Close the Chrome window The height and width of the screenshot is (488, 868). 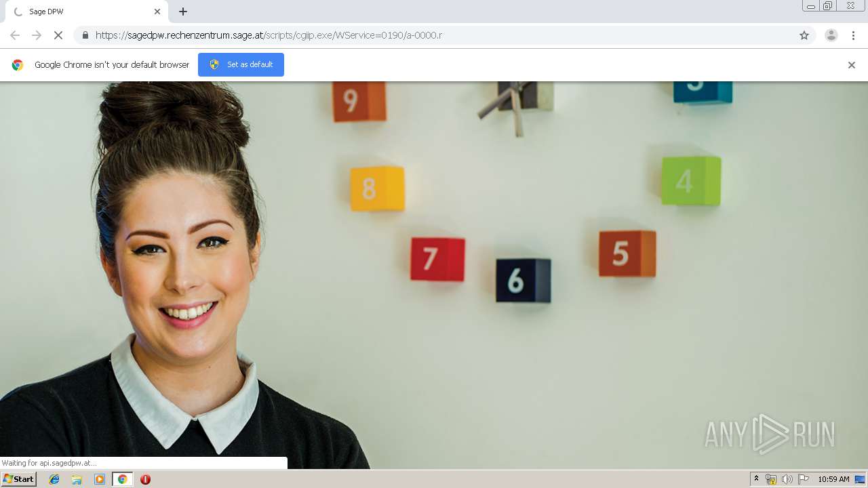click(851, 6)
